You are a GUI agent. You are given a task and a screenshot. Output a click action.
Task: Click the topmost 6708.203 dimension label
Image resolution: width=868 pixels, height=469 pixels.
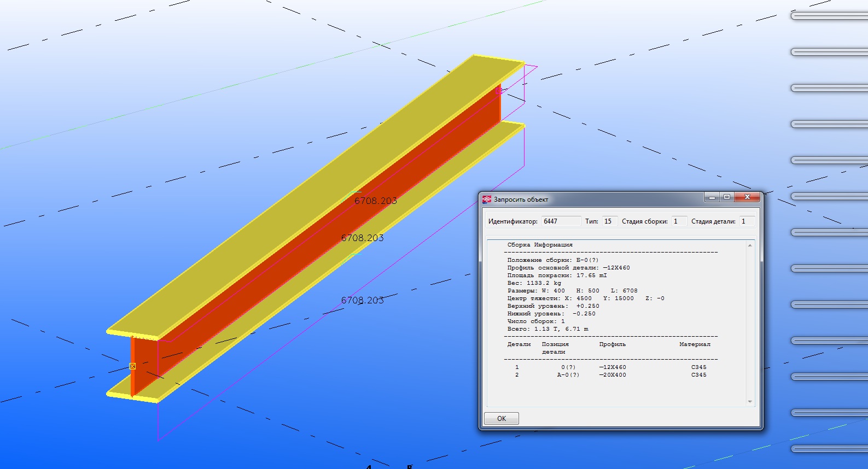[x=376, y=201]
